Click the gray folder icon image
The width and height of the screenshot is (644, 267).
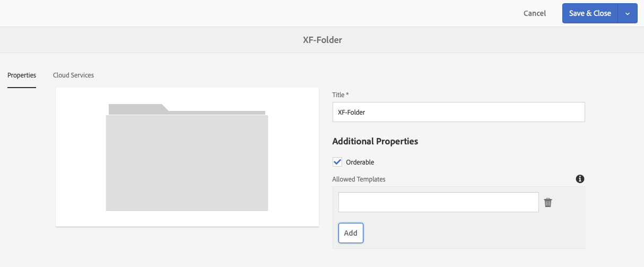187,162
